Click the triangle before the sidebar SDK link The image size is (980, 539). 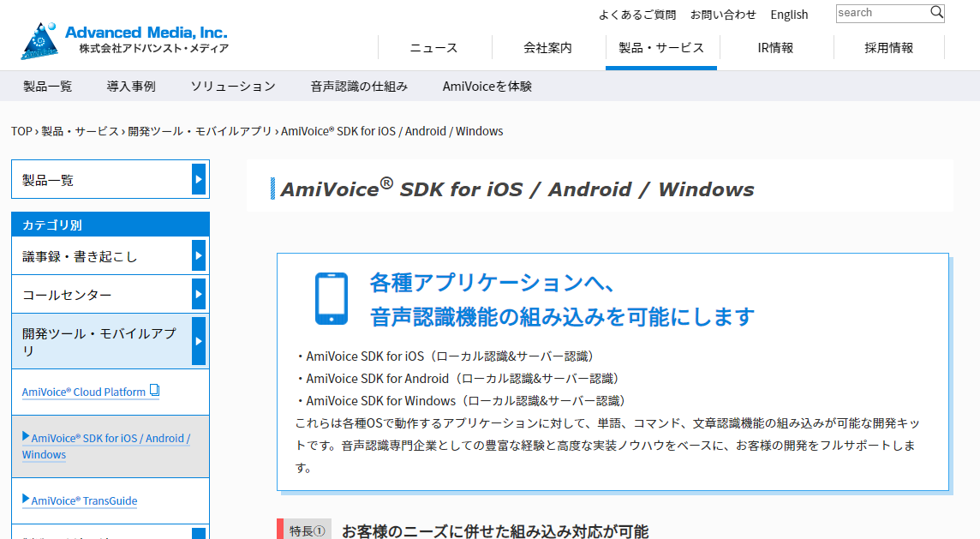point(26,436)
